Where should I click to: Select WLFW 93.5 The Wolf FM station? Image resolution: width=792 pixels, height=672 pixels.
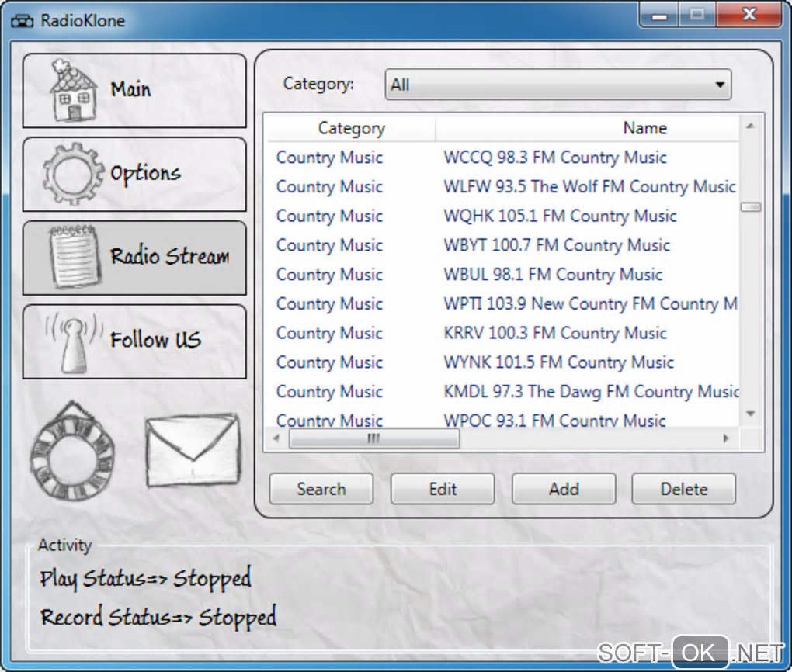(502, 186)
